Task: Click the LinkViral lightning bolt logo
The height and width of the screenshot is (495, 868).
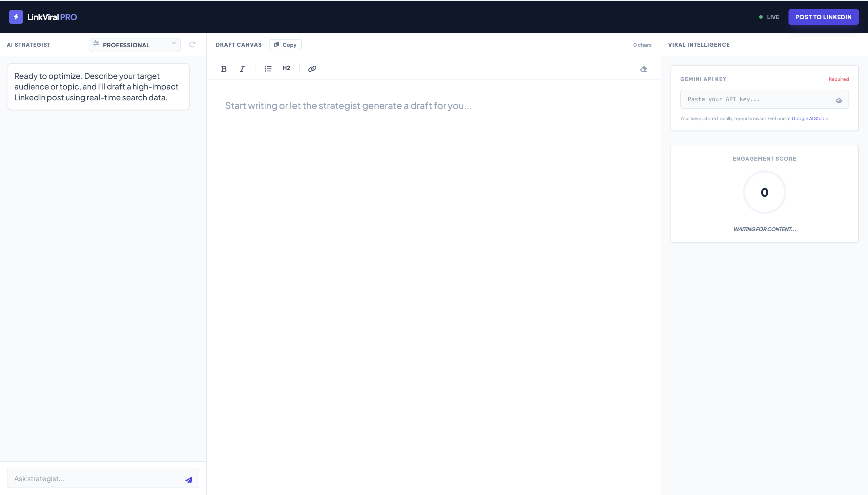Action: coord(16,17)
